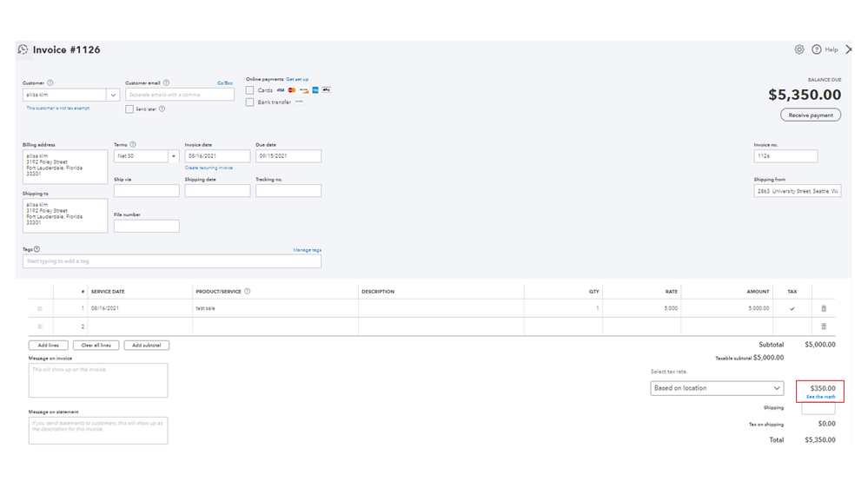Image resolution: width=868 pixels, height=488 pixels.
Task: Click the Tags help info icon
Action: [x=37, y=249]
